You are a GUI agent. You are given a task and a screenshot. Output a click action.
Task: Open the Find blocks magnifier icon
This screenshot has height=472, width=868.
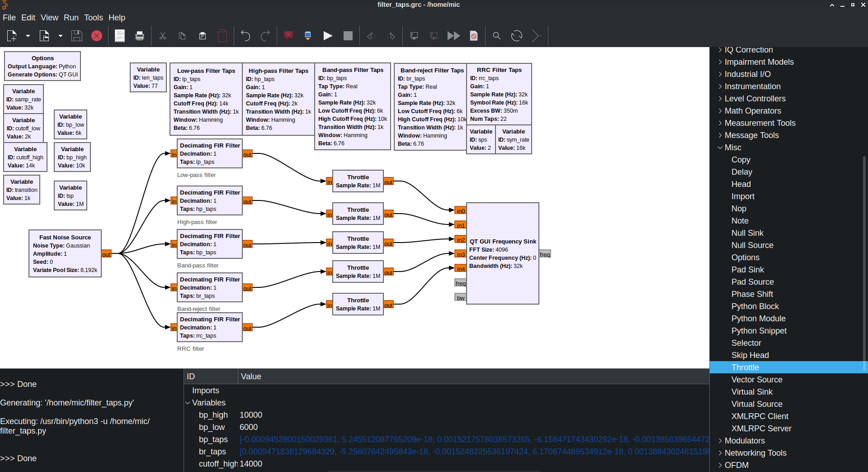[x=496, y=36]
